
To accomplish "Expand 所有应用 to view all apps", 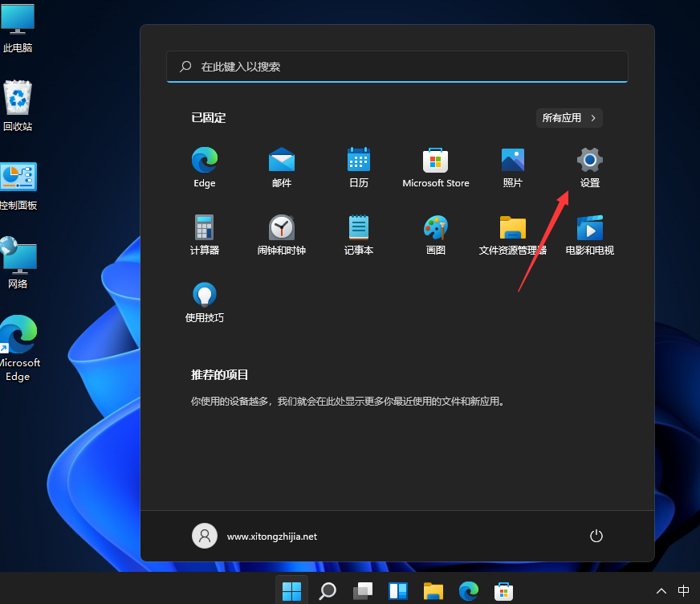I will [568, 117].
